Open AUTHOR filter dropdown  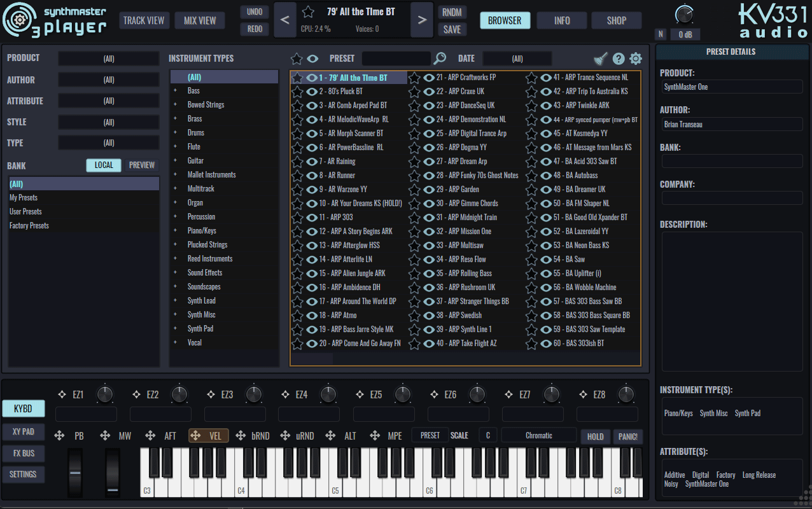[109, 80]
